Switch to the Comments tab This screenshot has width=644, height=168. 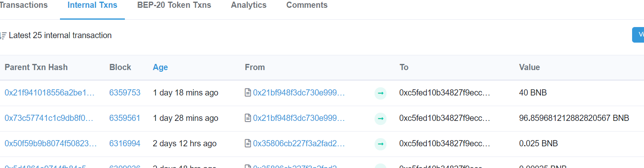pos(307,5)
